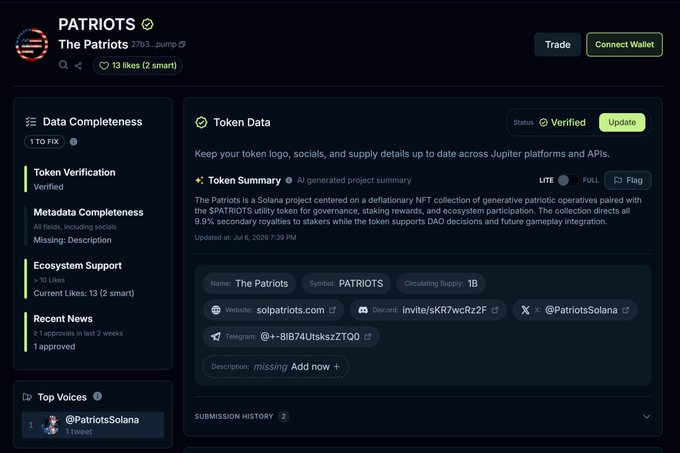Click the Submission History count badge 2

pos(284,417)
